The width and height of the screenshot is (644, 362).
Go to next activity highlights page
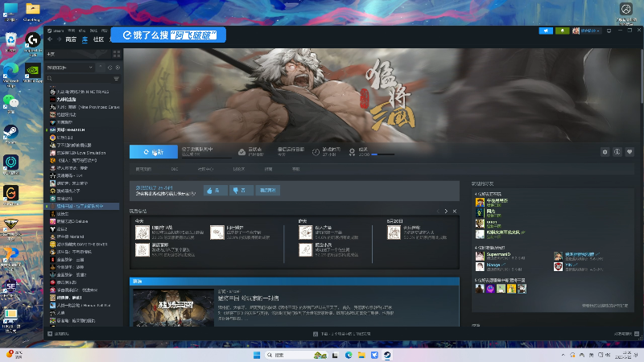(446, 211)
